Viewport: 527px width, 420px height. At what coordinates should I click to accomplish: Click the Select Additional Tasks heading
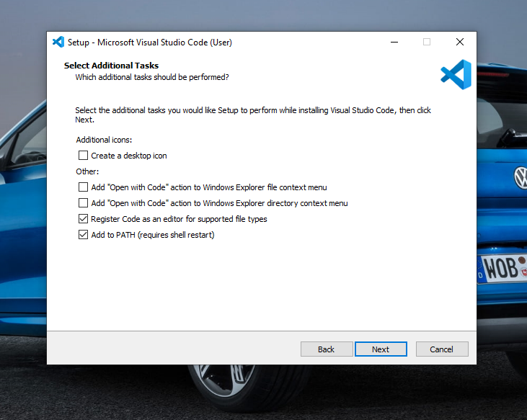point(111,66)
